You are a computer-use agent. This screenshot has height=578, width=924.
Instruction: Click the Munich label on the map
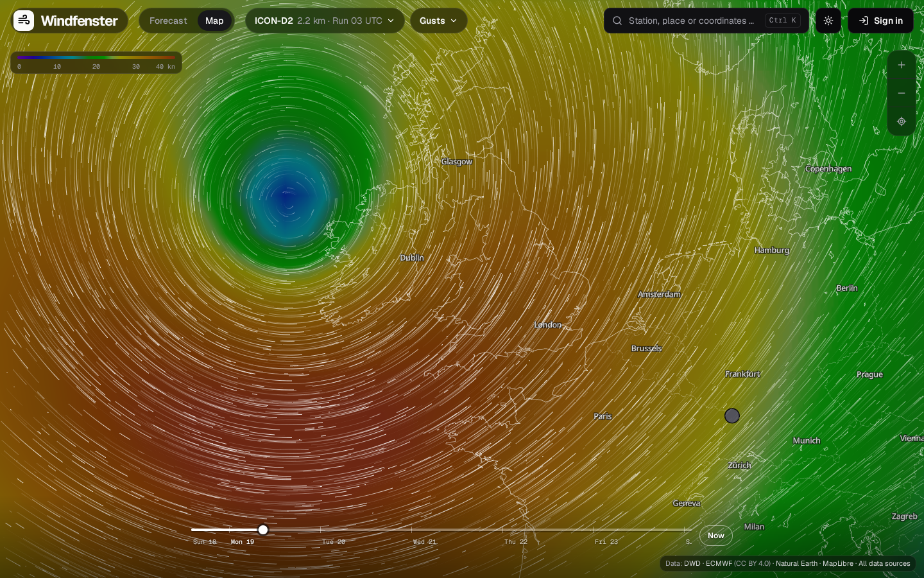pyautogui.click(x=807, y=441)
